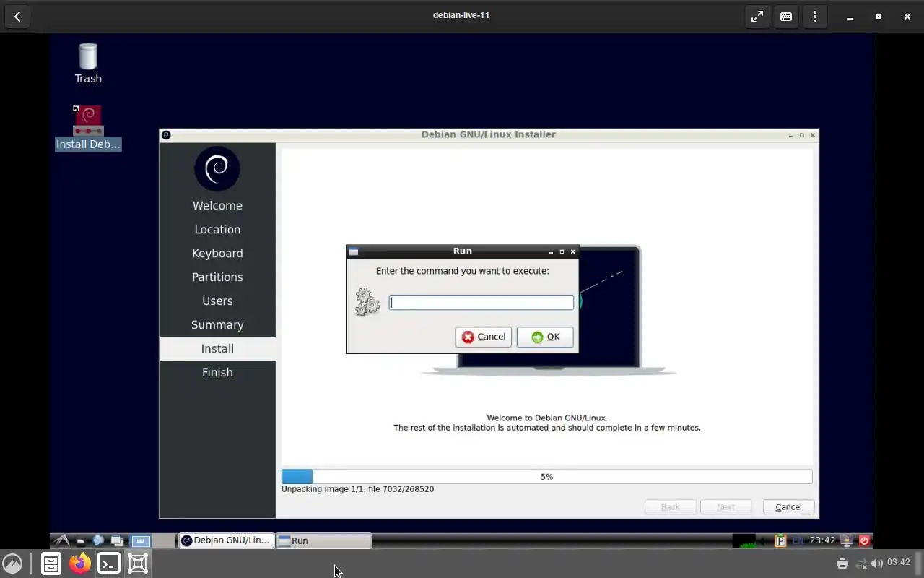The image size is (924, 578).
Task: Activate Debian GNU/Linux taskbar button
Action: 227,540
